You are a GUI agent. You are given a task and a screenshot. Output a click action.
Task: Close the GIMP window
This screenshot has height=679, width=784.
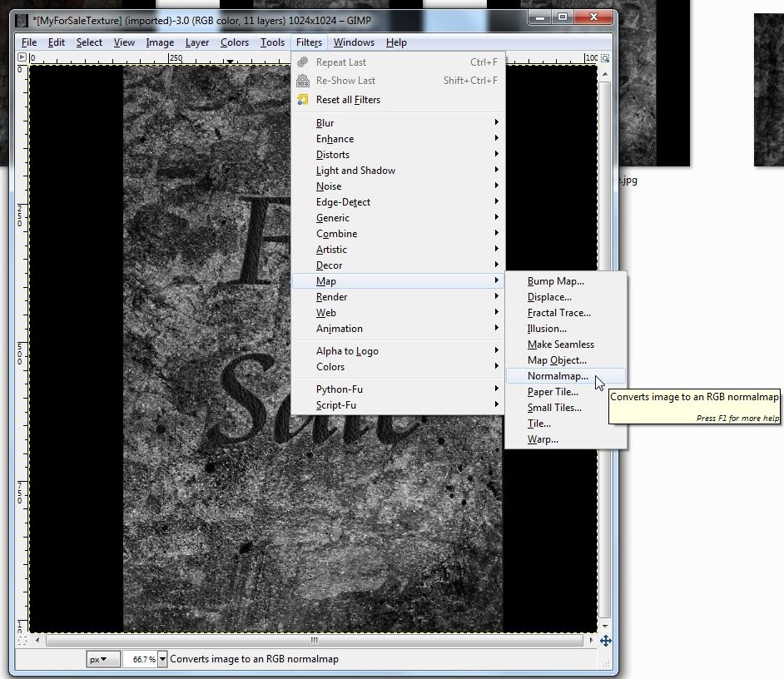[x=593, y=18]
